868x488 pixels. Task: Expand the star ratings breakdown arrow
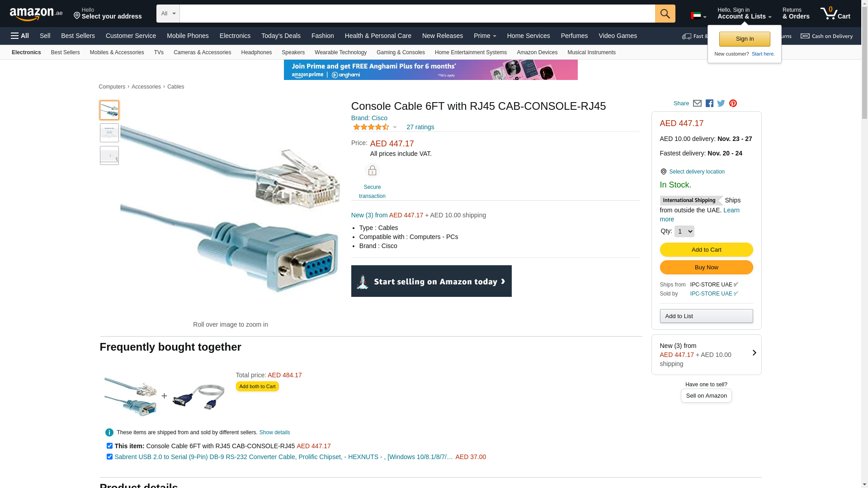coord(395,127)
